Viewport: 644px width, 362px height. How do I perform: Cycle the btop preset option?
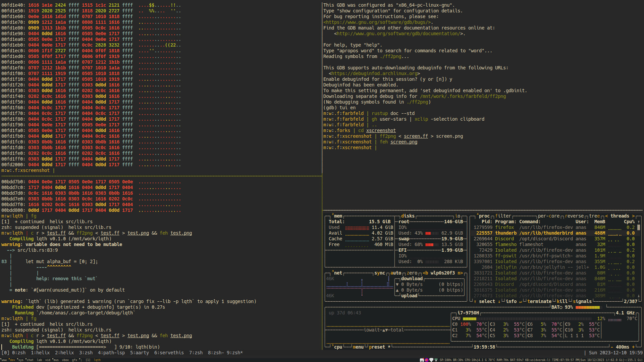377,347
